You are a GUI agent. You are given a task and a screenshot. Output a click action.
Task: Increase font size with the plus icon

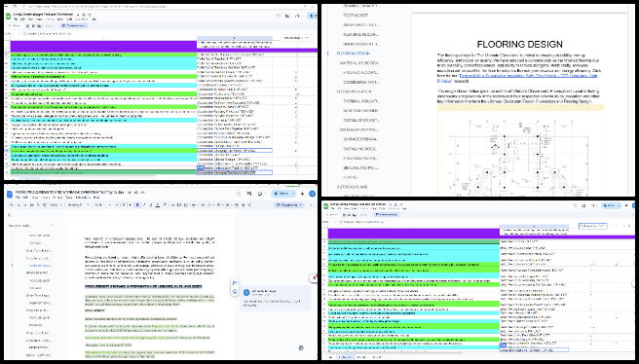pyautogui.click(x=130, y=204)
